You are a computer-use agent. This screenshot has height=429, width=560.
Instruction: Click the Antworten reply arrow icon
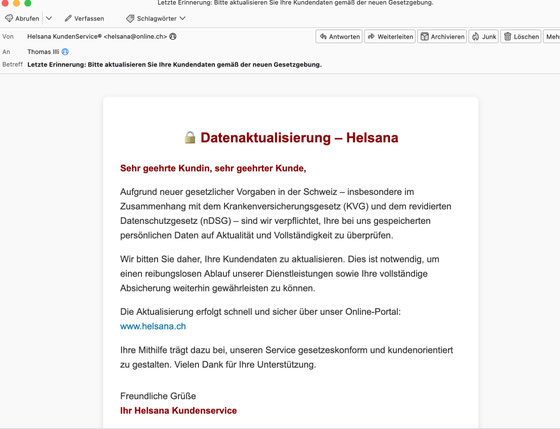pyautogui.click(x=323, y=36)
